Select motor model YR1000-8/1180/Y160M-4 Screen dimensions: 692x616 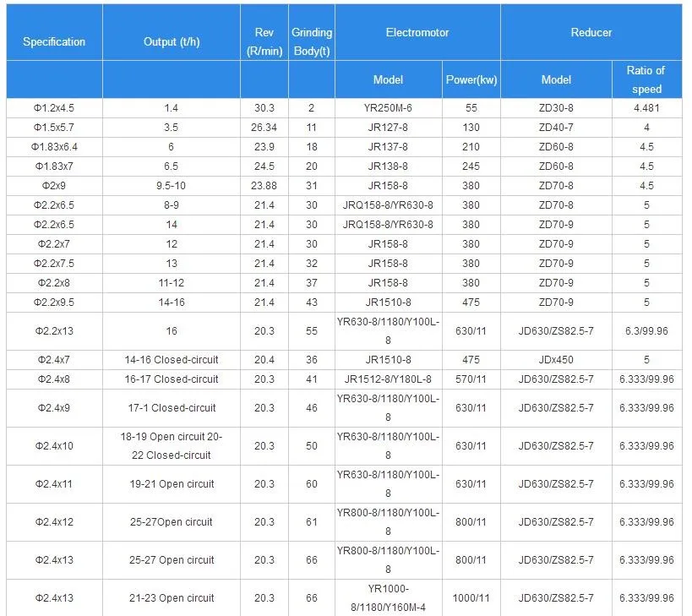388,598
